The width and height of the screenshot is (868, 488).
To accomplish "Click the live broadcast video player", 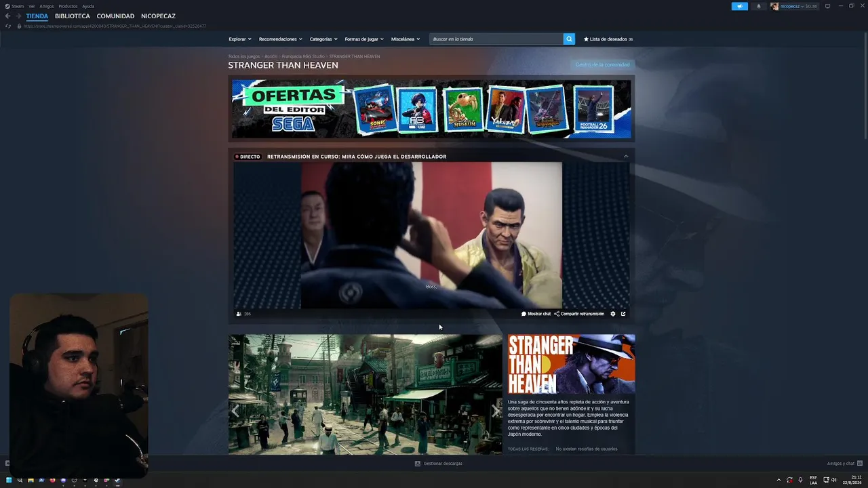I will [x=431, y=235].
